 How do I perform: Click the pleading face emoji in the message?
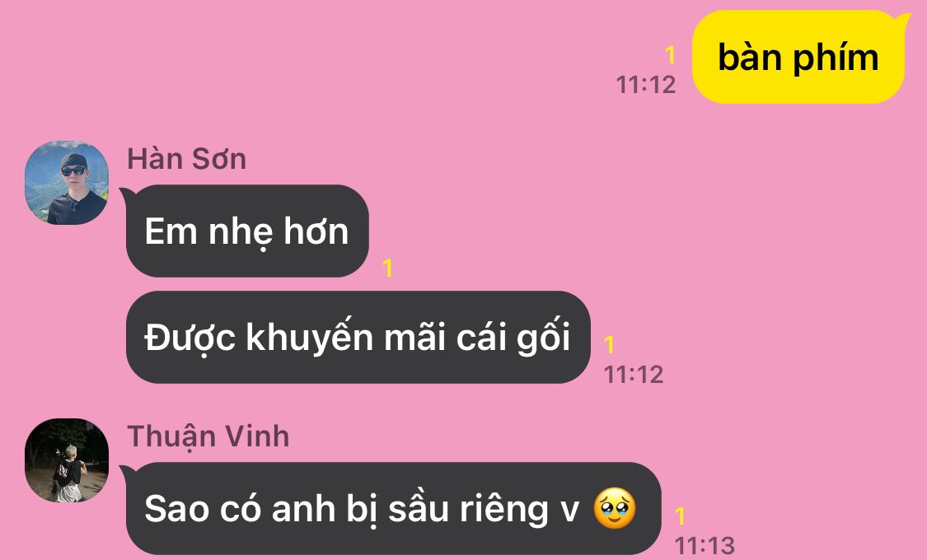click(x=615, y=509)
